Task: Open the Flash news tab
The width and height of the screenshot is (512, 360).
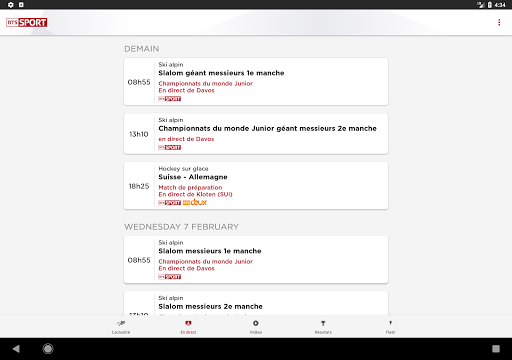Action: (x=390, y=327)
